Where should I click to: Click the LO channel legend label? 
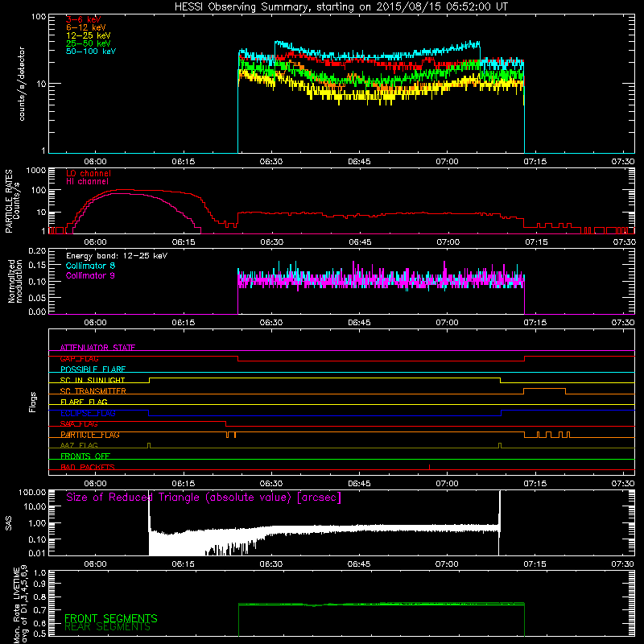click(x=89, y=173)
